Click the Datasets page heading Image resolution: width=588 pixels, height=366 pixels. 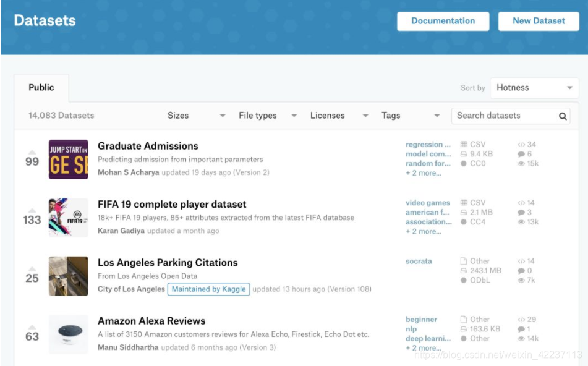point(45,20)
